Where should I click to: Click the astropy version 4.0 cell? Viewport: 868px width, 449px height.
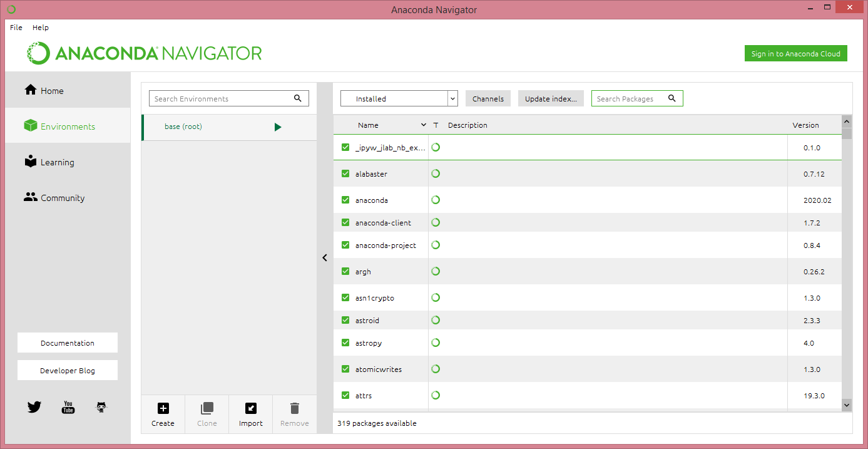[809, 343]
